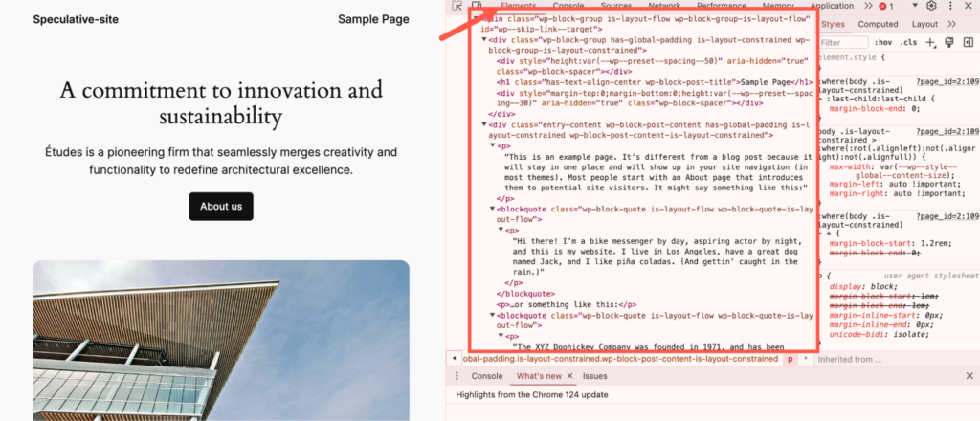Open the Sources tab
The height and width of the screenshot is (421, 980).
click(616, 6)
